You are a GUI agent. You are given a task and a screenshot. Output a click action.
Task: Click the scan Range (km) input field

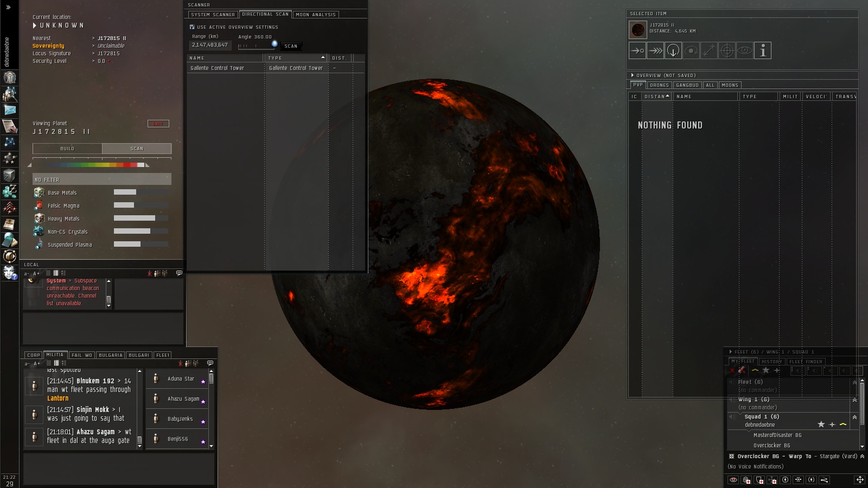click(210, 45)
